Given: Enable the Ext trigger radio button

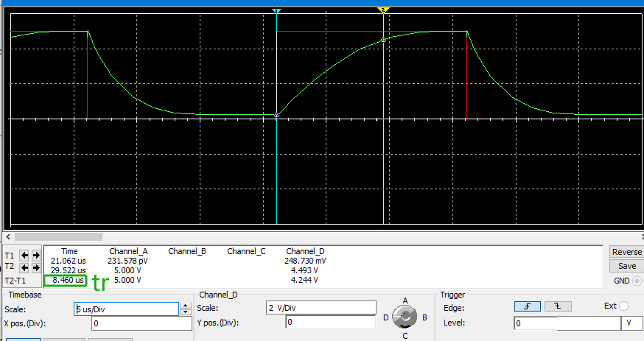Looking at the screenshot, I should [x=623, y=306].
